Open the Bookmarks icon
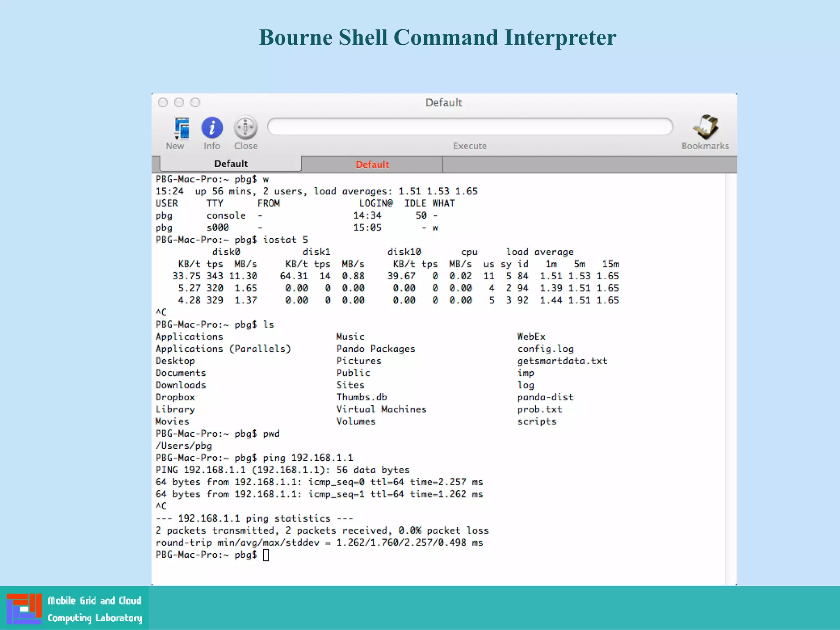 (705, 127)
